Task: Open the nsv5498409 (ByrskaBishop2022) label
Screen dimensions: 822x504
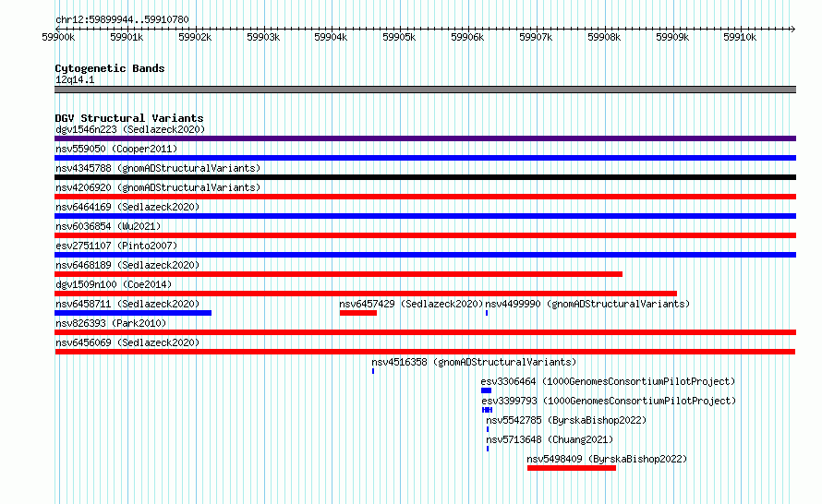Action: (607, 459)
